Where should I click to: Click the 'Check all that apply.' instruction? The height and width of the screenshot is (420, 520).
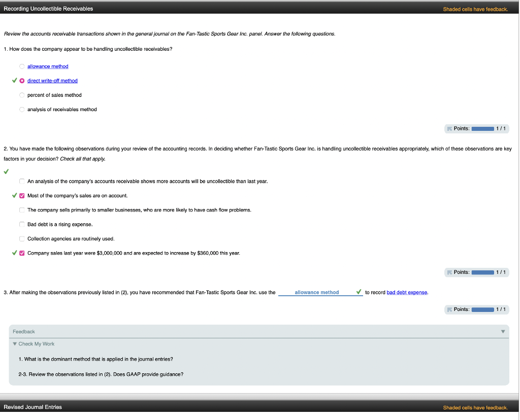[x=83, y=159]
